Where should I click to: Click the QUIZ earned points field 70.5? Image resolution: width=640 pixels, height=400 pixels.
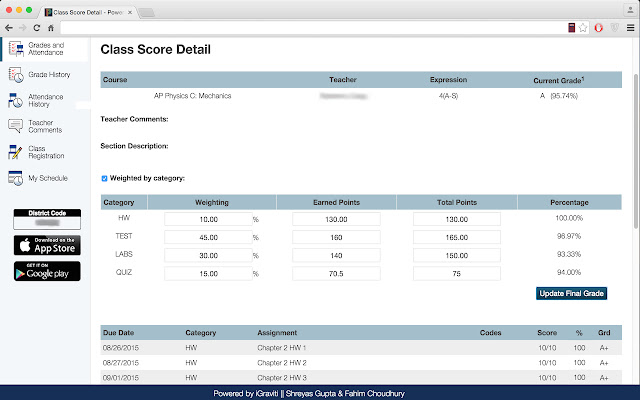(336, 273)
